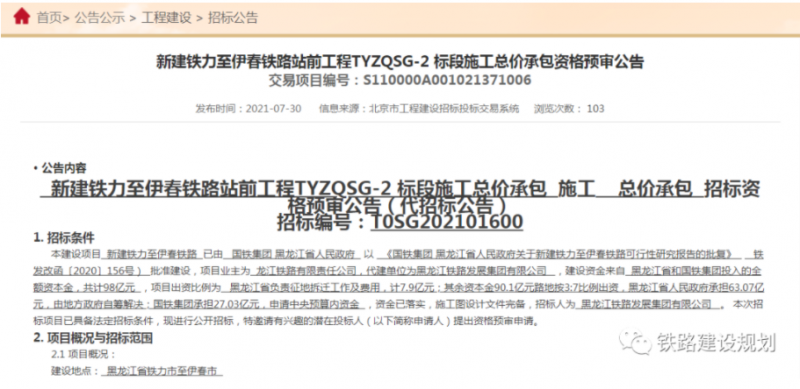Image resolution: width=800 pixels, height=389 pixels.
Task: Click the main announcement title heading
Action: pyautogui.click(x=399, y=62)
